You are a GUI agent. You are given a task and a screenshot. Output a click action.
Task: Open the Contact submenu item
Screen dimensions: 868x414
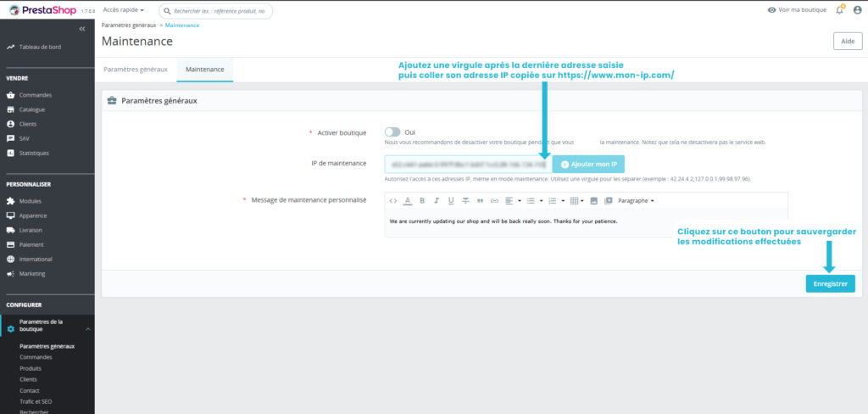point(30,391)
